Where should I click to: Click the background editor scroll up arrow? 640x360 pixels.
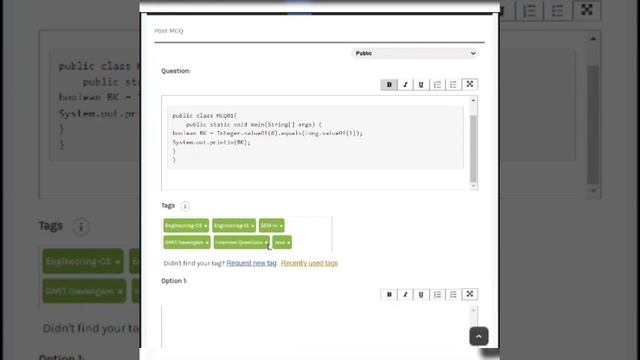(x=593, y=39)
